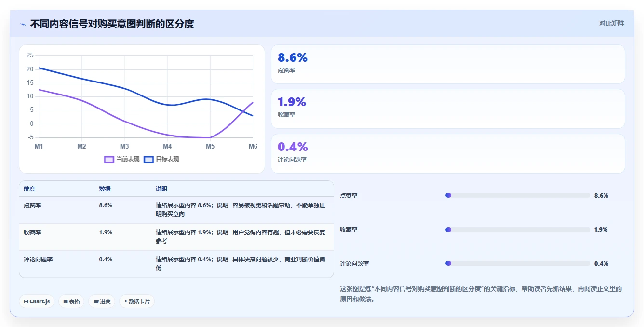
Task: Click the 表格 tag chip
Action: pos(71,301)
